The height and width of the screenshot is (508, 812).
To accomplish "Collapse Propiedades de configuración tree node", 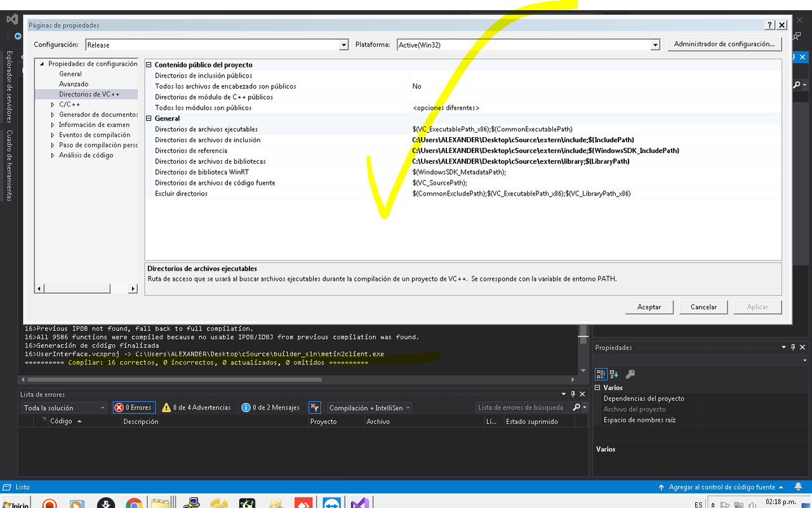I will (43, 64).
